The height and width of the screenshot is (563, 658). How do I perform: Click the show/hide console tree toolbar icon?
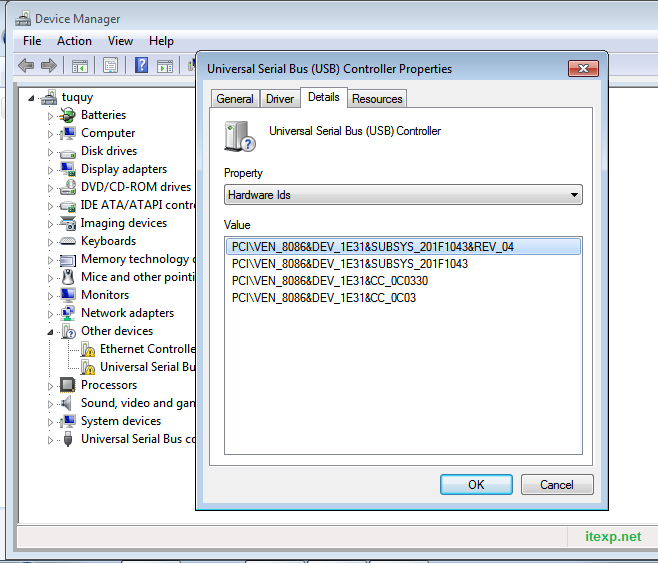tap(80, 66)
